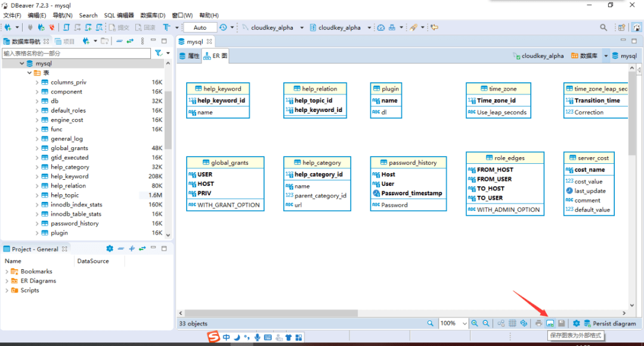The image size is (644, 346).
Task: Toggle the diagram grid icon
Action: 512,323
